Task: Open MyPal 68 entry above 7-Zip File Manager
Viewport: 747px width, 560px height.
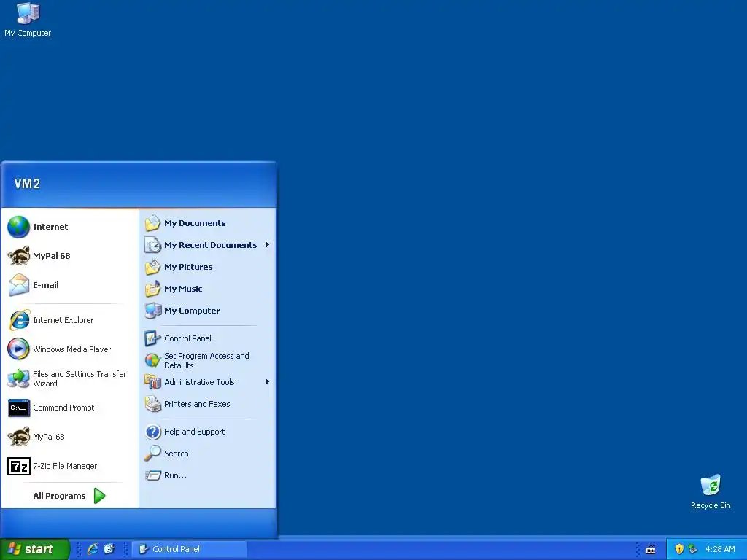Action: (69, 437)
